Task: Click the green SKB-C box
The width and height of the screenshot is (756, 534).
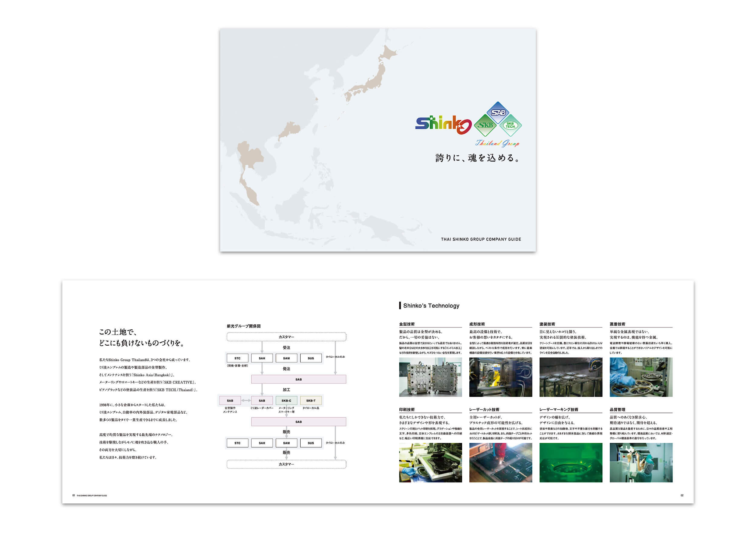Action: pos(286,401)
